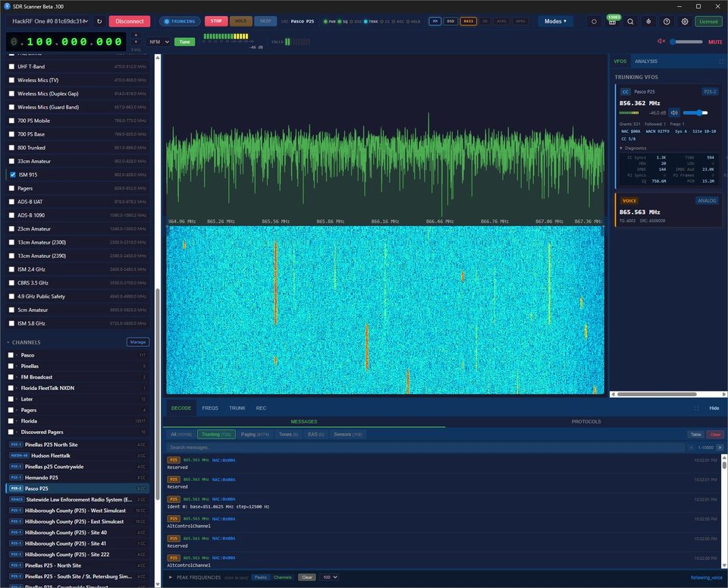
Task: Click the CC badge on the Pasco P25 VFO card
Action: click(x=626, y=92)
